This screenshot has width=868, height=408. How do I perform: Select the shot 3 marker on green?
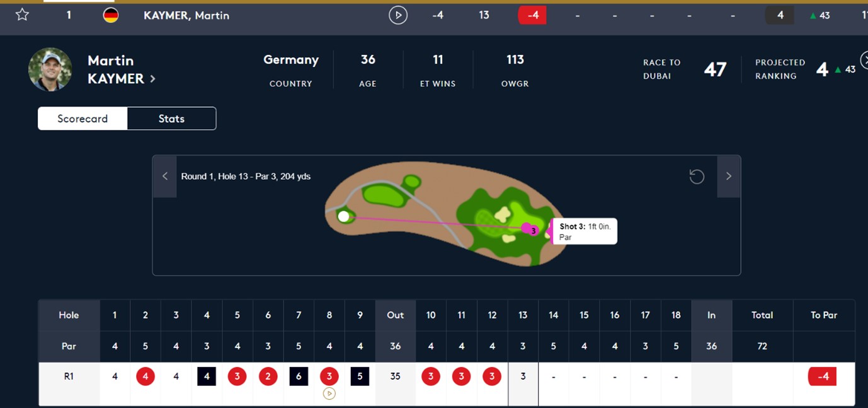tap(532, 230)
